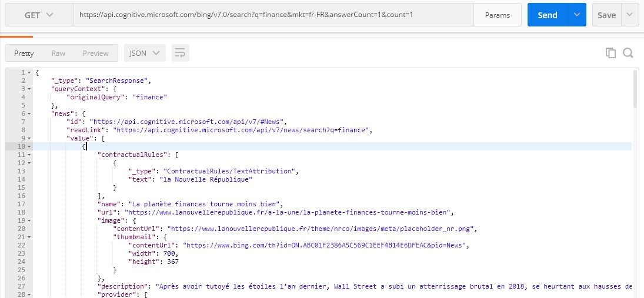644x298 pixels.
Task: Toggle line wrap icon next to JSON
Action: [x=180, y=53]
